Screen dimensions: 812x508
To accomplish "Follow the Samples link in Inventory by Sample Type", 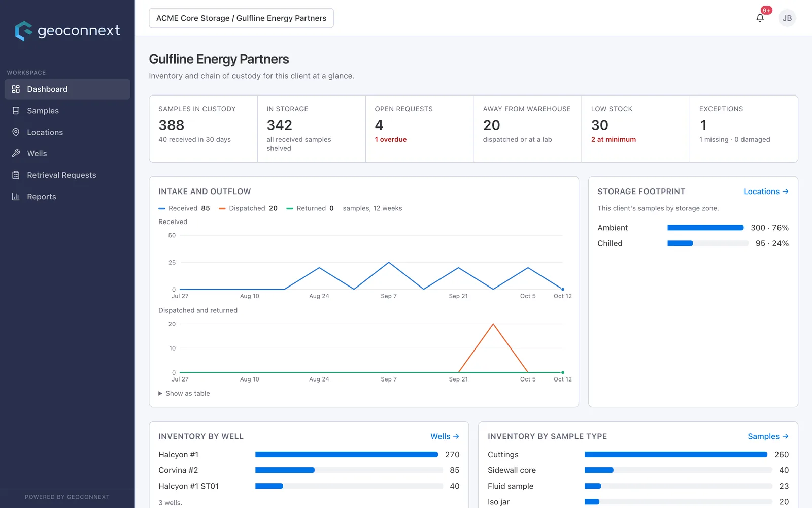I will pyautogui.click(x=768, y=436).
